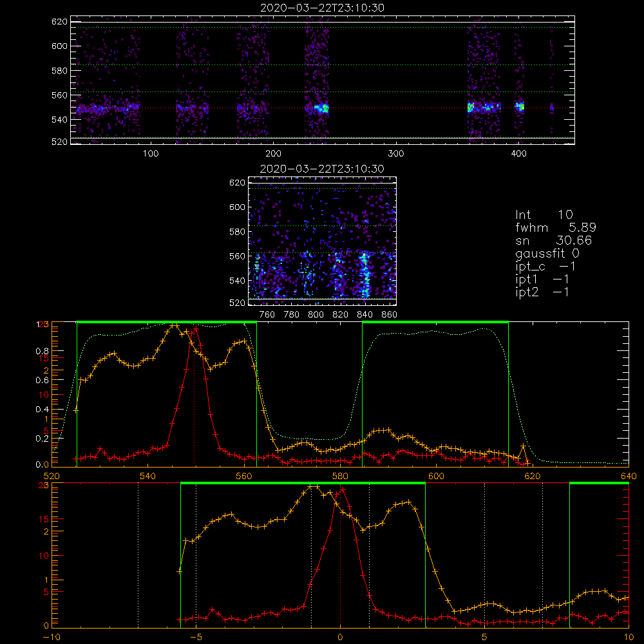Screen dimensions: 644x644
Task: Click the 'gaussfit 0' parameter line
Action: 547,253
